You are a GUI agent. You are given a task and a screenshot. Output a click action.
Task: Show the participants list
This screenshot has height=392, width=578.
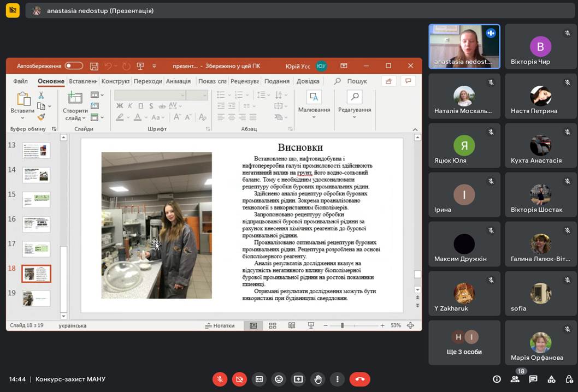coord(515,379)
